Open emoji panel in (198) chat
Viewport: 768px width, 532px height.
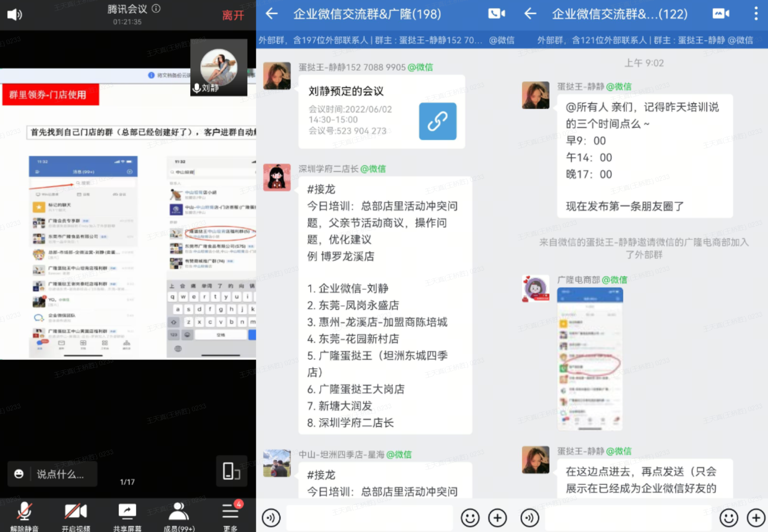coord(470,518)
